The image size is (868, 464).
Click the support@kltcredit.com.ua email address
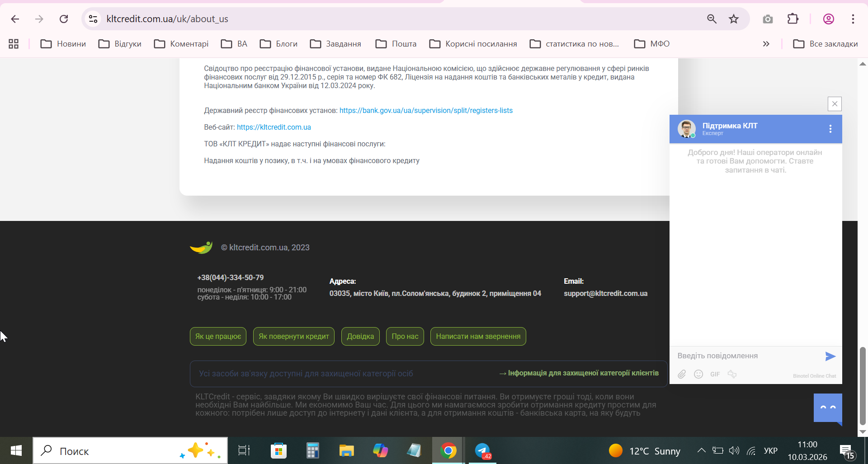point(605,294)
